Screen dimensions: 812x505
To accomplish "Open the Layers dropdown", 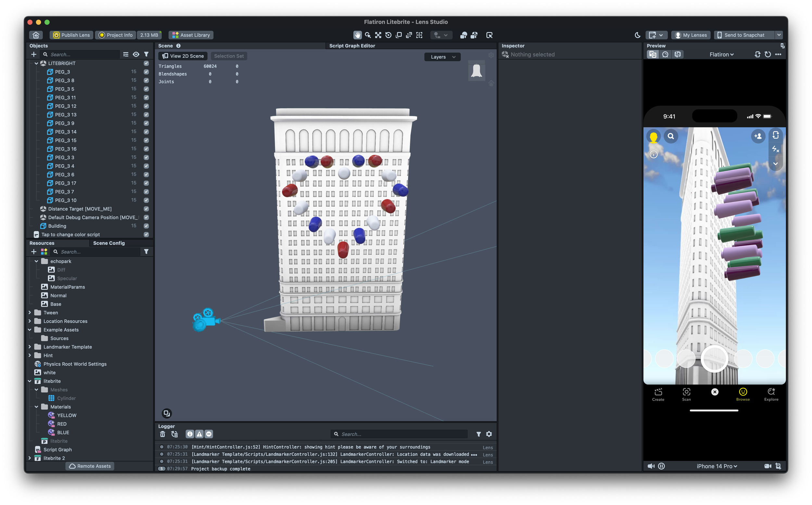I will [442, 57].
